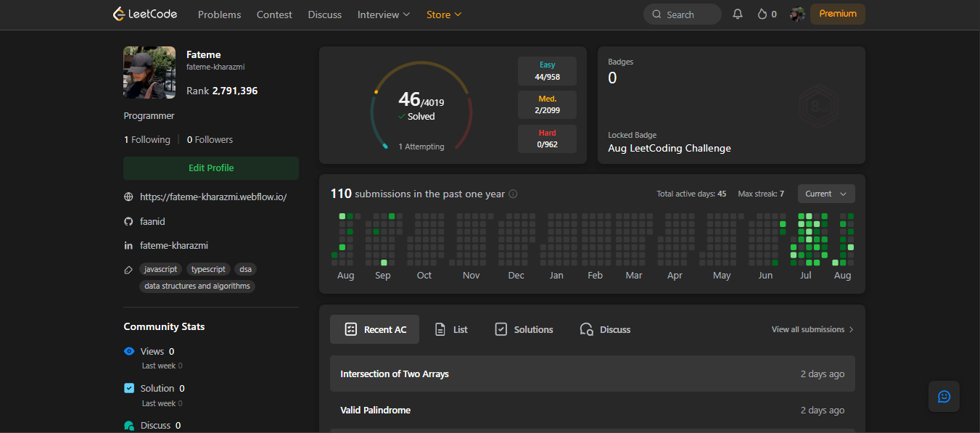Screen dimensions: 980x433
Task: Click the Edit Profile button
Action: tap(211, 168)
